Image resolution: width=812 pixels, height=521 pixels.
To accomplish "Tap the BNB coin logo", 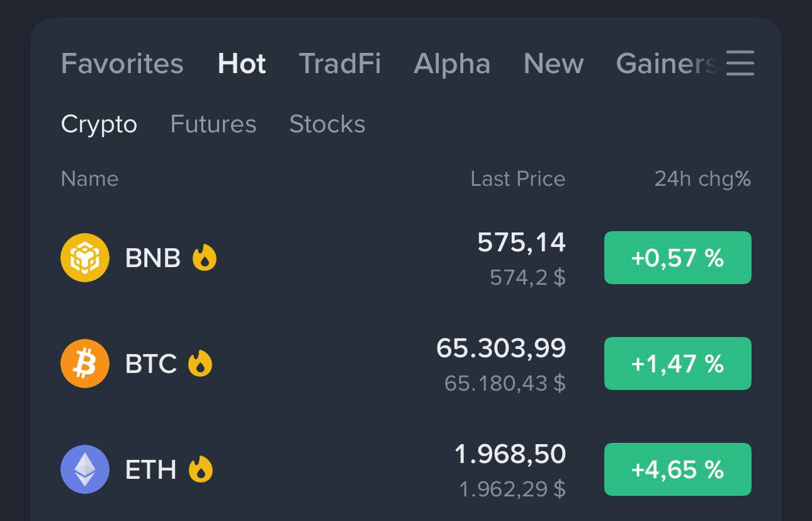I will (85, 258).
